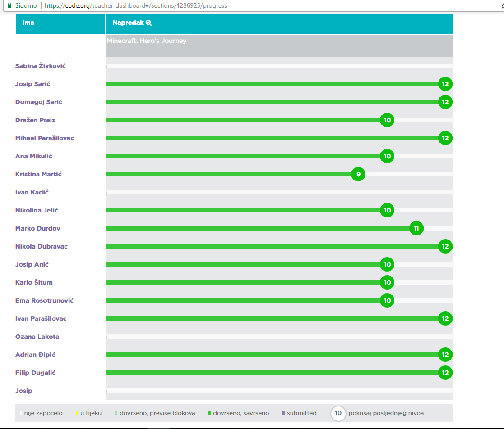Click the purple 'submitted' legend swatch
The width and height of the screenshot is (504, 429).
(x=283, y=413)
